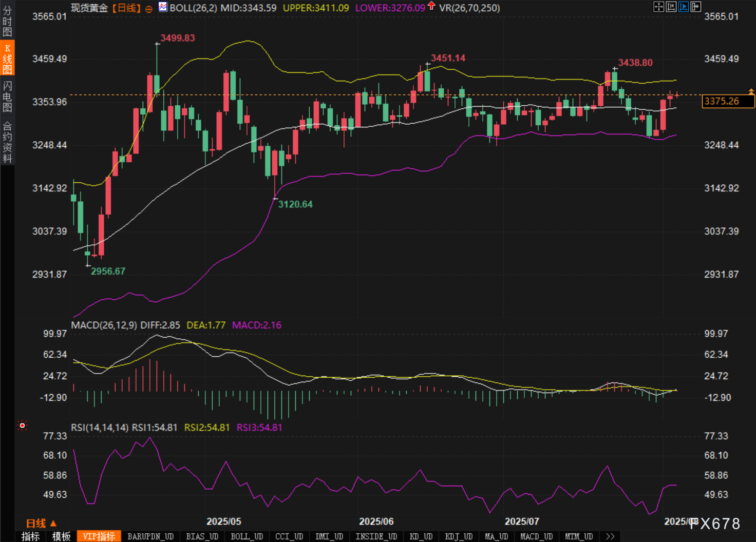The width and height of the screenshot is (756, 542).
Task: Click the orange circled-plus icon beside 日线
Action: 149,9
